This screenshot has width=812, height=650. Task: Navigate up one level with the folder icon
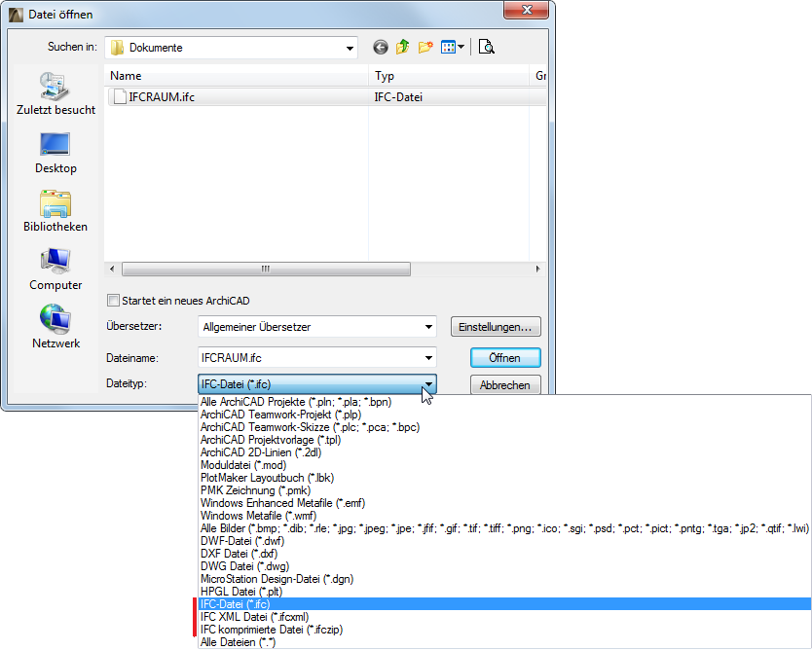click(x=402, y=46)
